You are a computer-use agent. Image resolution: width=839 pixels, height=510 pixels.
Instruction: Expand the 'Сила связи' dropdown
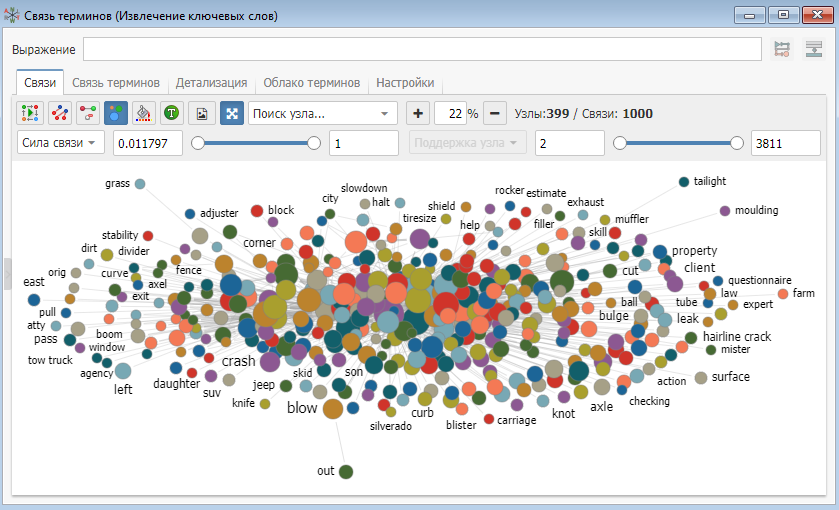62,143
